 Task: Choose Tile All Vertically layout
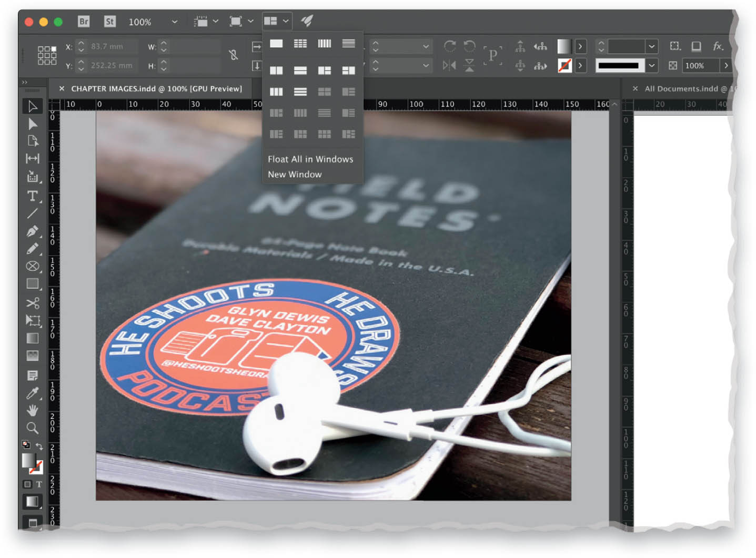(x=325, y=44)
